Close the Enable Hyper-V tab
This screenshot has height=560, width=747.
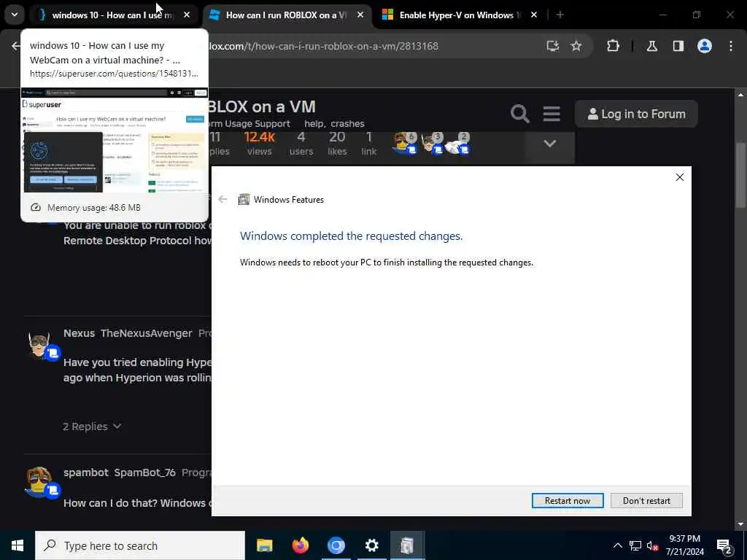click(x=534, y=15)
